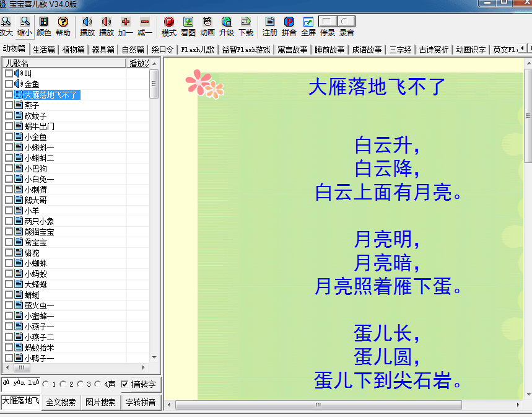Screen dimensions: 532x417
Task: Switch to the 绕口令 tab
Action: pos(163,50)
